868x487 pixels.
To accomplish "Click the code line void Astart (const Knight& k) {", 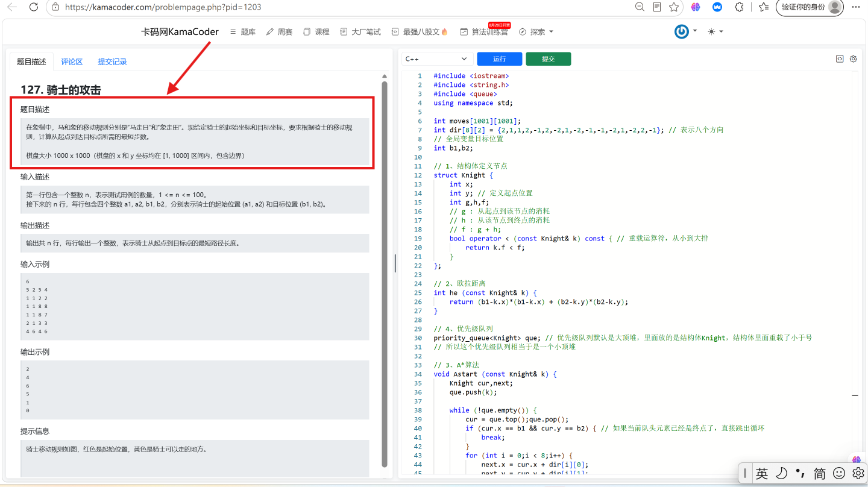I will coord(495,374).
